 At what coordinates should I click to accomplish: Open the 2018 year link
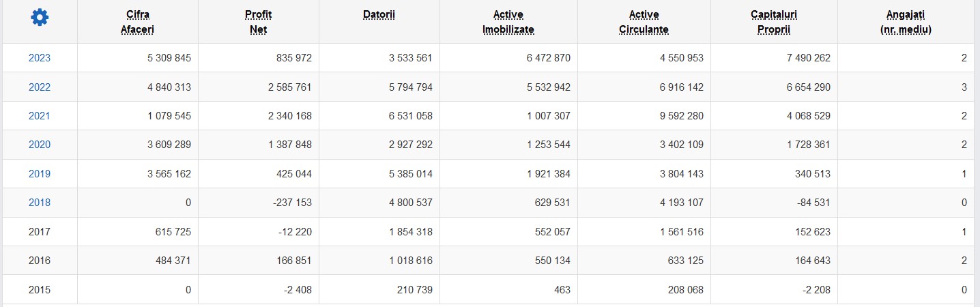(40, 203)
